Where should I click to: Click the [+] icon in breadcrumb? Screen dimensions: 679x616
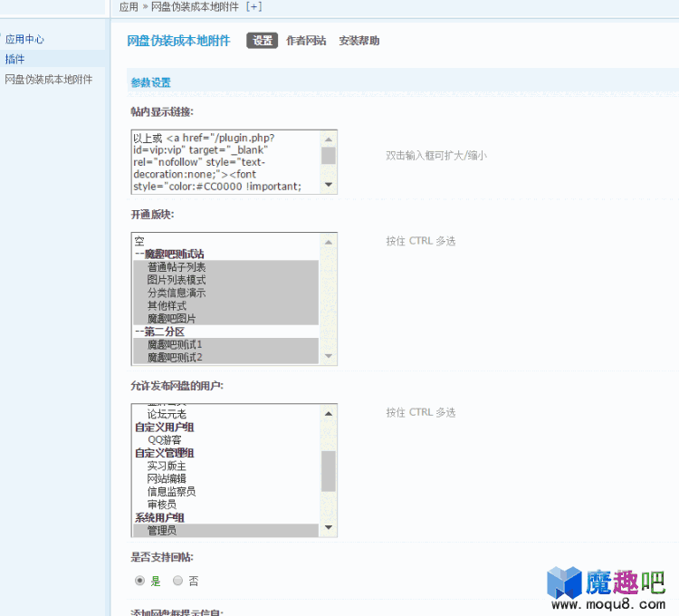pos(253,6)
